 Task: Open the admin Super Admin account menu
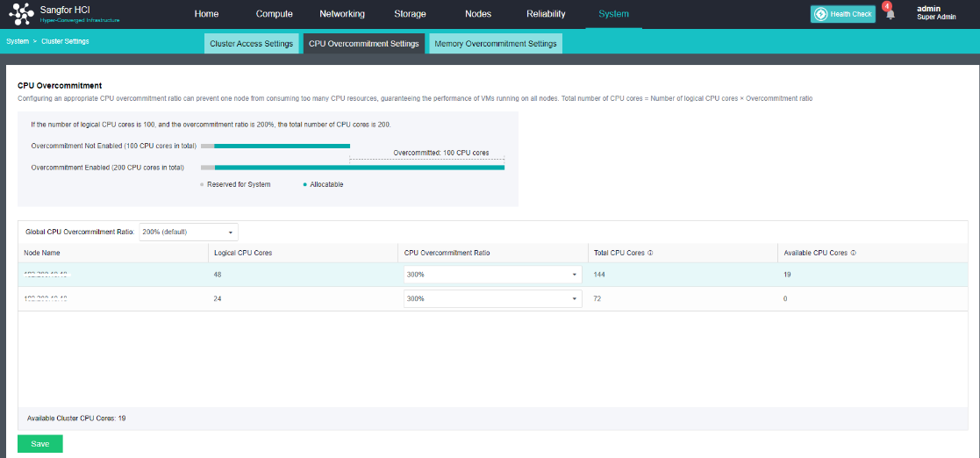point(935,12)
